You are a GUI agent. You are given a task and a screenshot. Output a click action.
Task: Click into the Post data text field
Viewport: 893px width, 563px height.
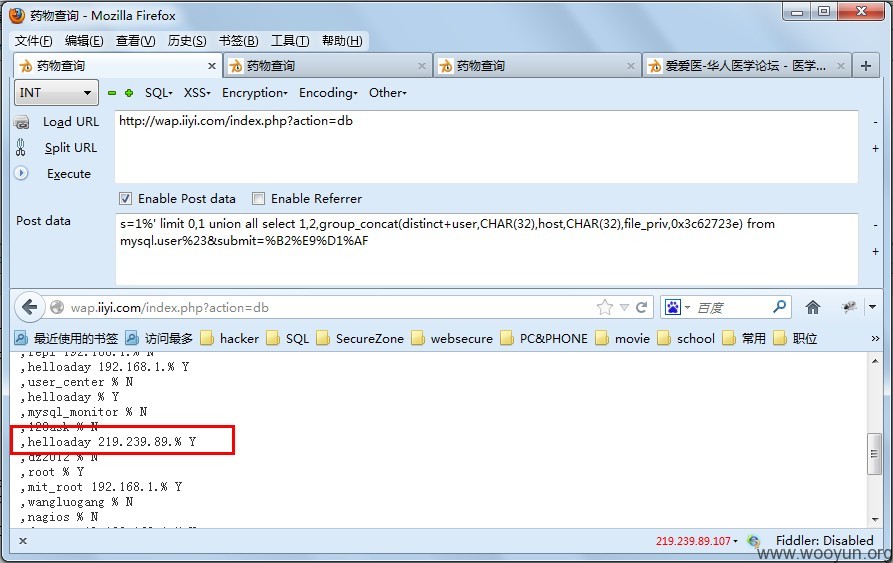[x=486, y=249]
